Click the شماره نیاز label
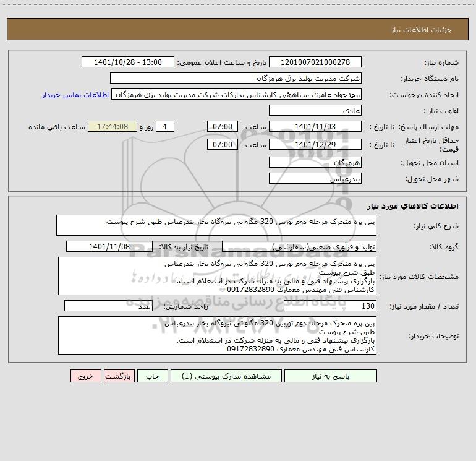476x461 pixels. click(x=441, y=62)
